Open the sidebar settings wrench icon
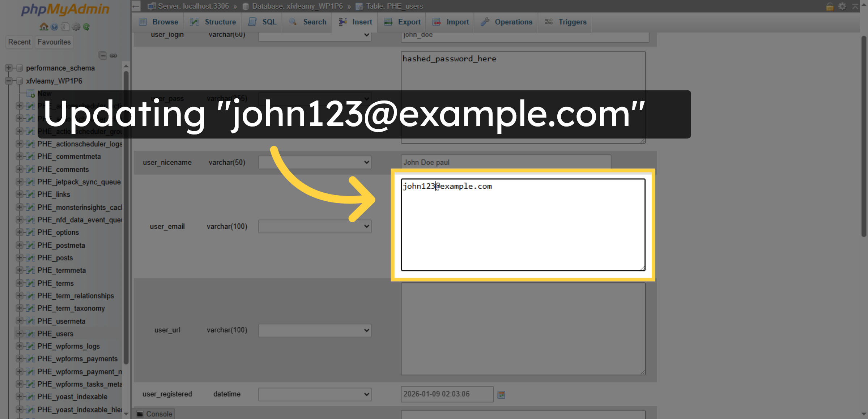This screenshot has height=419, width=868. [76, 27]
